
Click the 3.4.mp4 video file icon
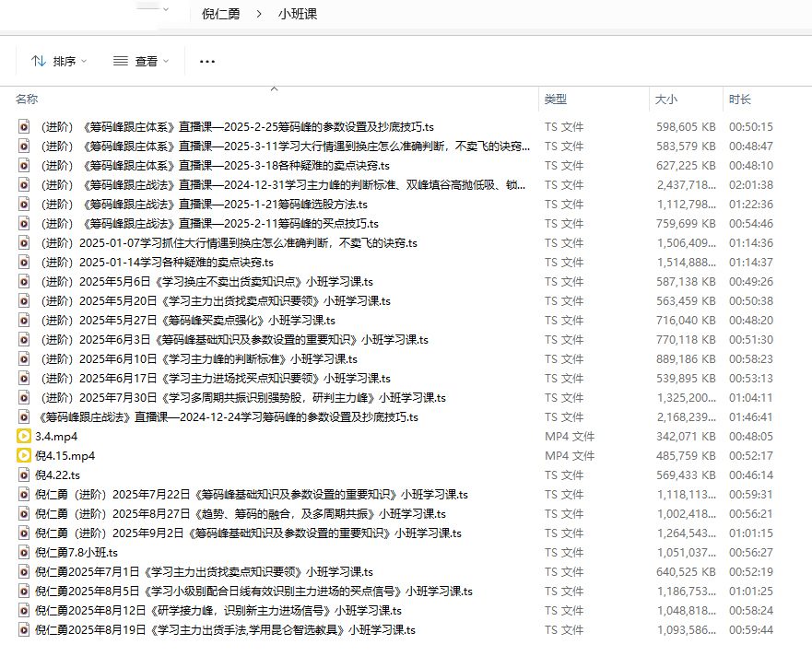pyautogui.click(x=25, y=437)
